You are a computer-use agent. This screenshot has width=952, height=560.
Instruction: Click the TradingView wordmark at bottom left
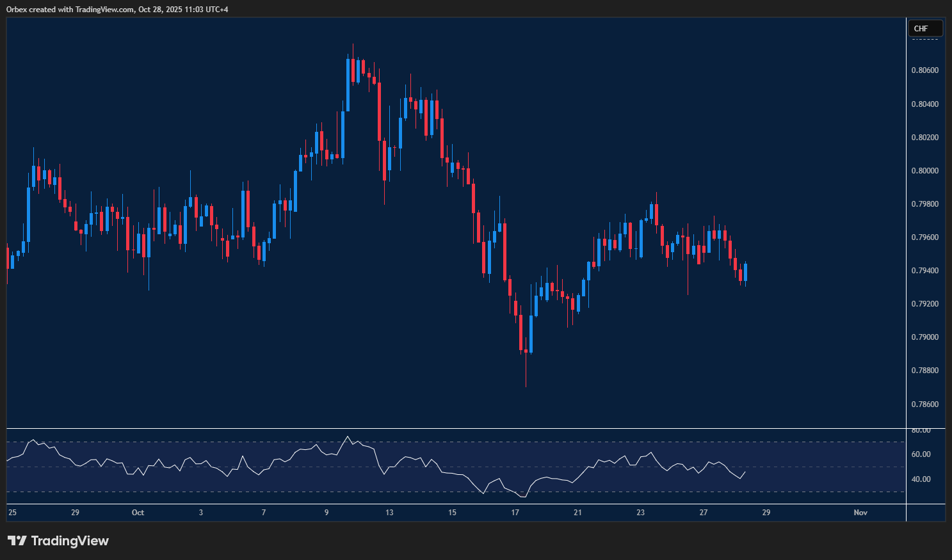70,541
